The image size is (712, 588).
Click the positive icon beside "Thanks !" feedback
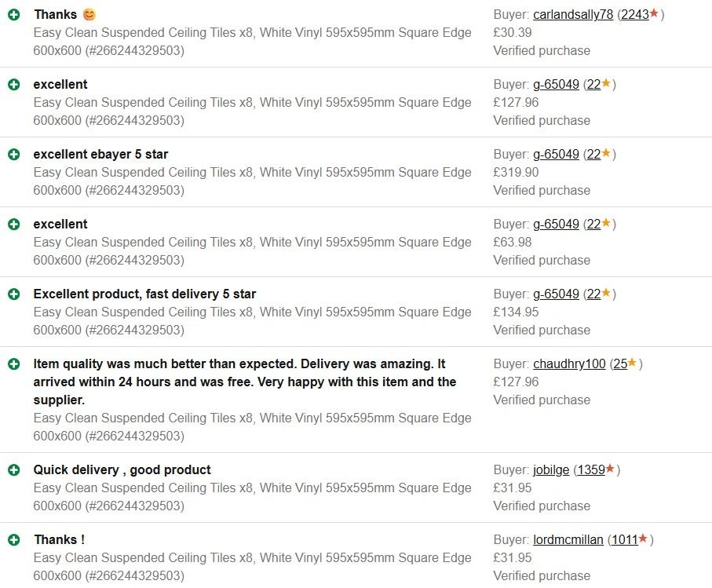[x=13, y=540]
